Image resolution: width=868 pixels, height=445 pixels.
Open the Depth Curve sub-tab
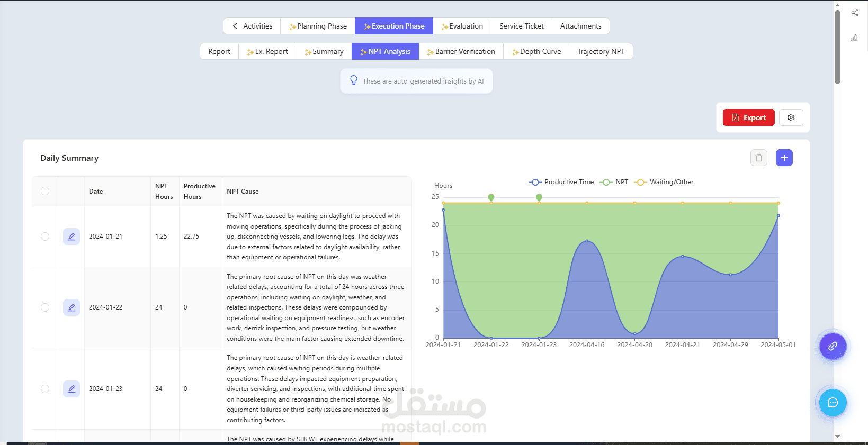click(x=536, y=51)
